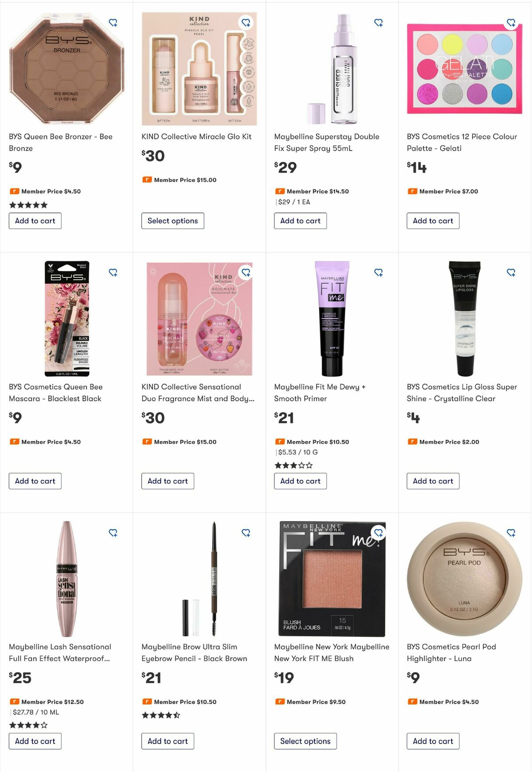
Task: Click the rewards badge beside Member Price $14.50
Action: tap(280, 191)
